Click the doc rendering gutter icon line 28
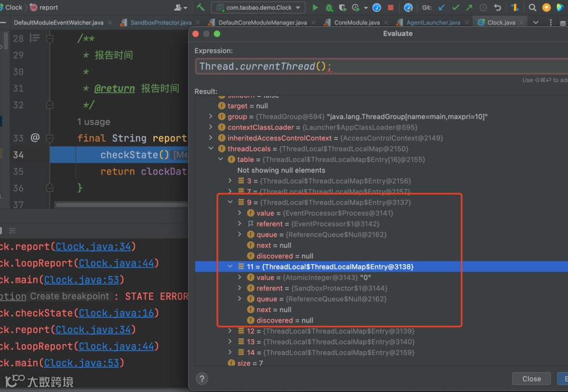This screenshot has width=568, height=392. click(x=35, y=38)
